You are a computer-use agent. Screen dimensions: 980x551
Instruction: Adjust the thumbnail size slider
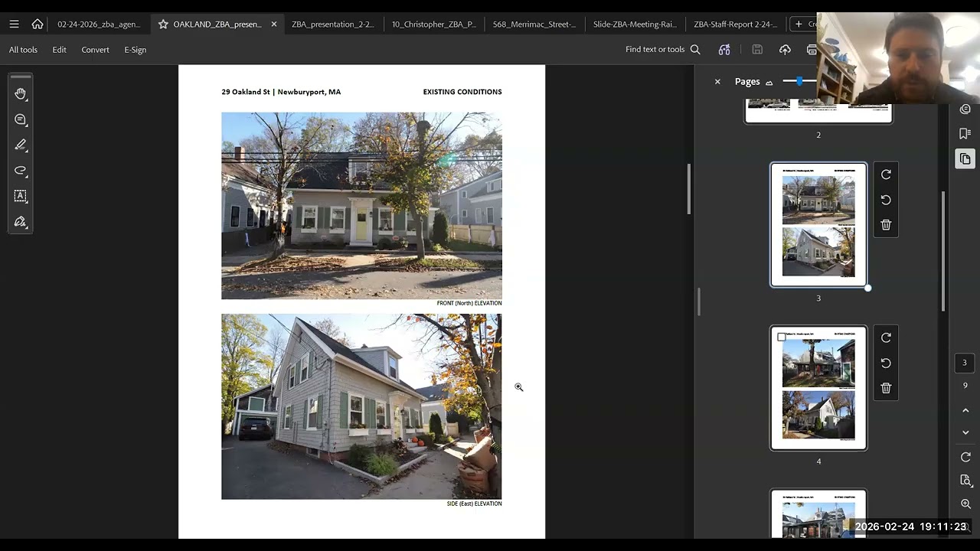click(799, 81)
